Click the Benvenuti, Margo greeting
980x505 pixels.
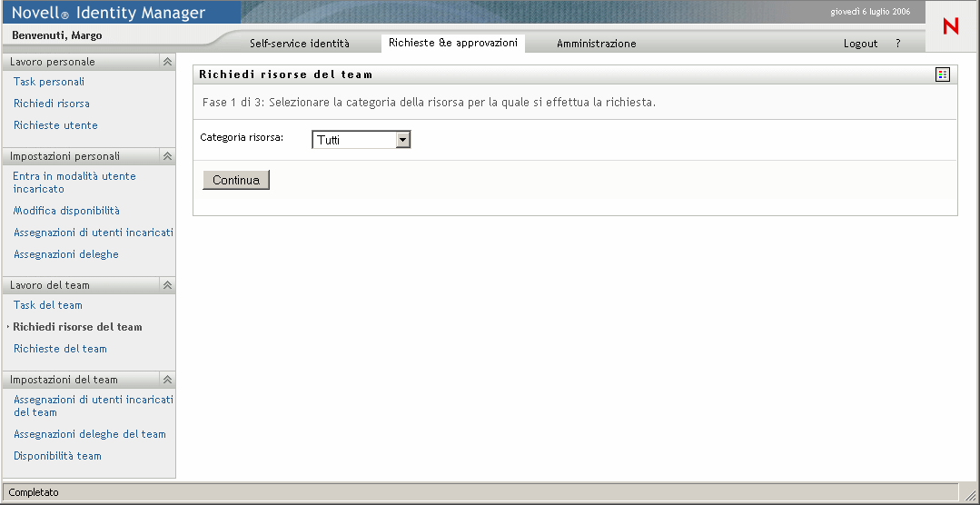[x=57, y=35]
